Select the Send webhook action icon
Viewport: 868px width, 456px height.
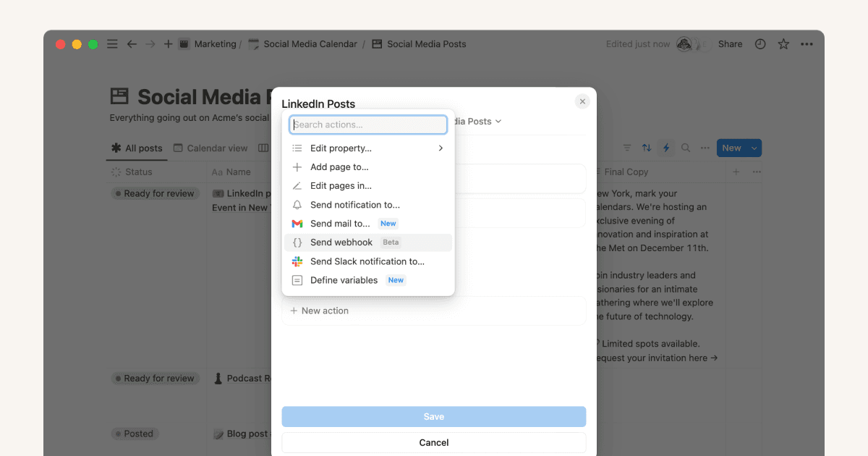297,242
